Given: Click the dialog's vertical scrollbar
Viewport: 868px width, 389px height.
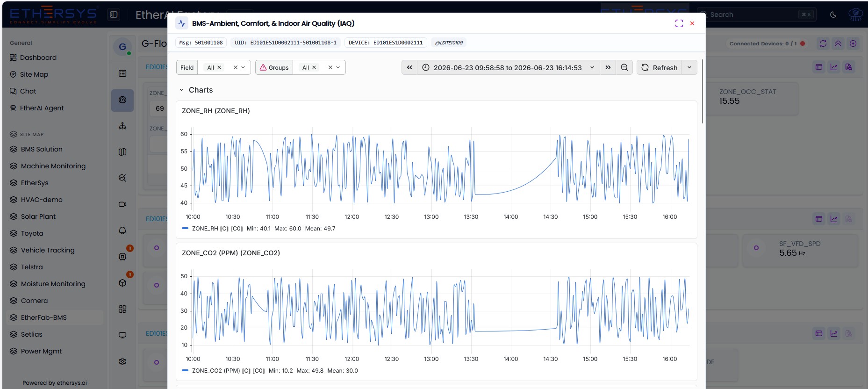Looking at the screenshot, I should pos(702,91).
